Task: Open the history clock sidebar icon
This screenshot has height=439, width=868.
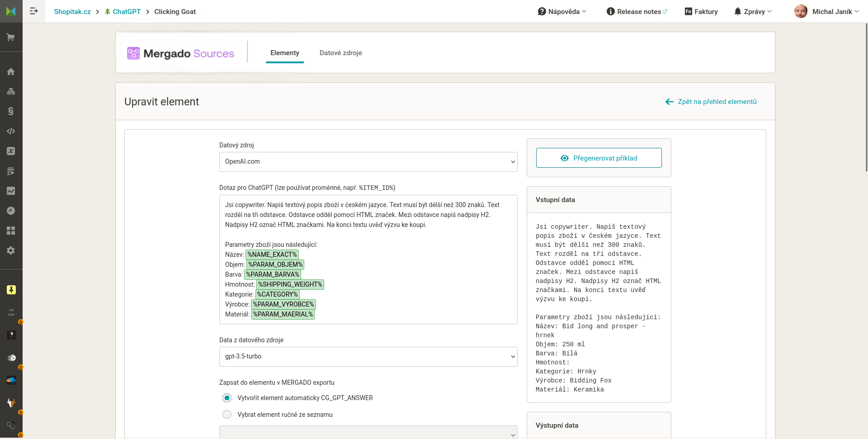Action: (11, 211)
